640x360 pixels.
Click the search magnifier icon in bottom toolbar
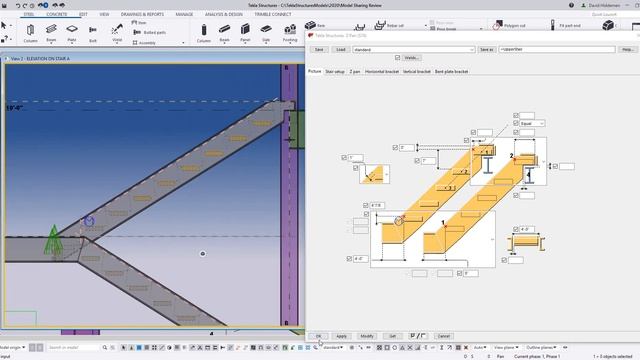pos(105,347)
